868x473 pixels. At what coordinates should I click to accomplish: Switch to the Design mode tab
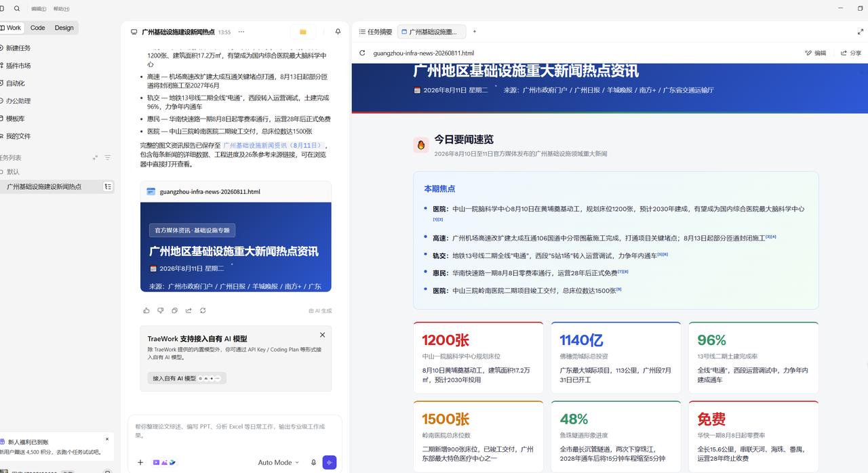click(x=64, y=28)
